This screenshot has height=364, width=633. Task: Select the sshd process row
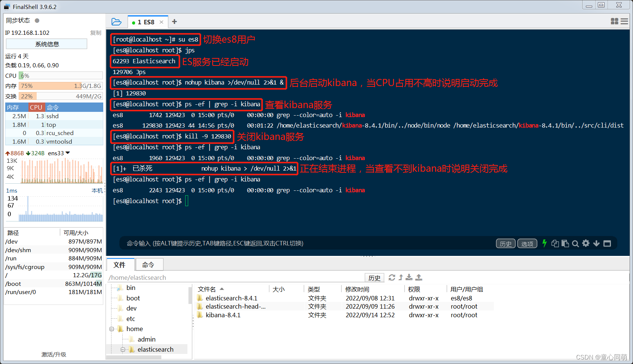54,116
